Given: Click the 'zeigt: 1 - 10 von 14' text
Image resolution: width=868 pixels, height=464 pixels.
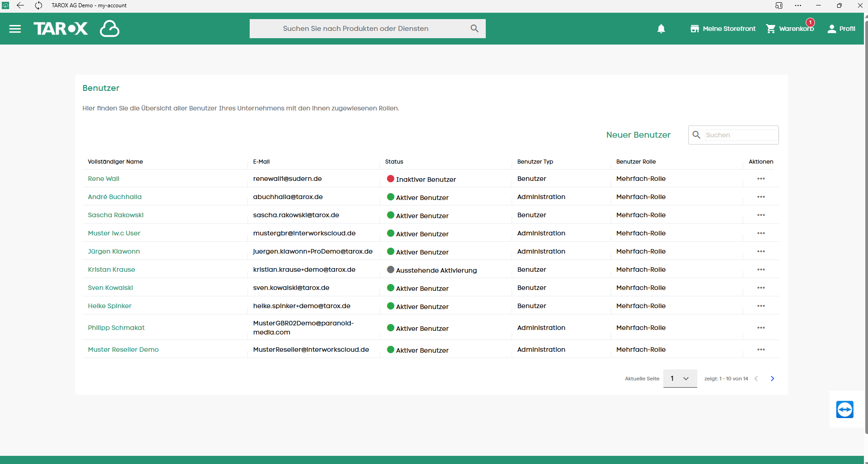Looking at the screenshot, I should coord(726,379).
